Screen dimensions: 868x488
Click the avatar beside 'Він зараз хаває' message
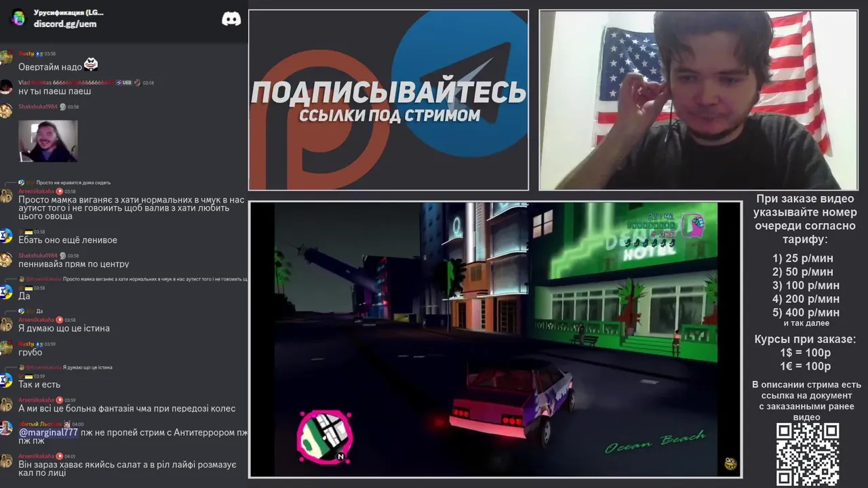(x=6, y=461)
